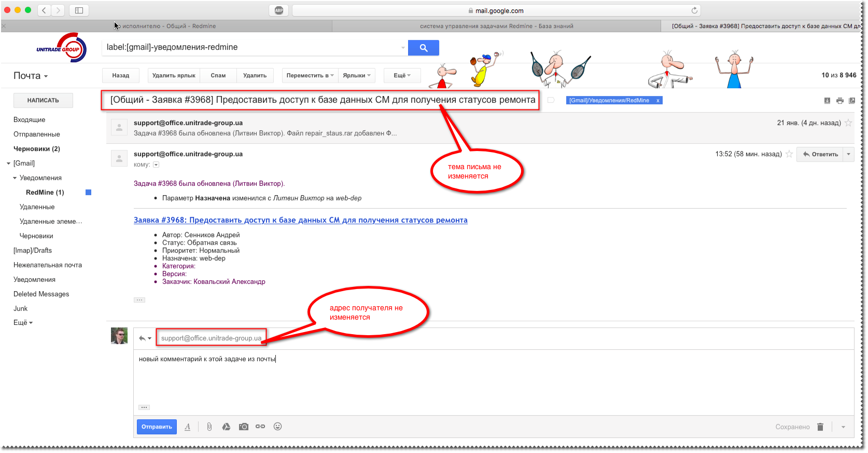Click the importance marker beside subject
This screenshot has width=868, height=453.
coord(551,100)
